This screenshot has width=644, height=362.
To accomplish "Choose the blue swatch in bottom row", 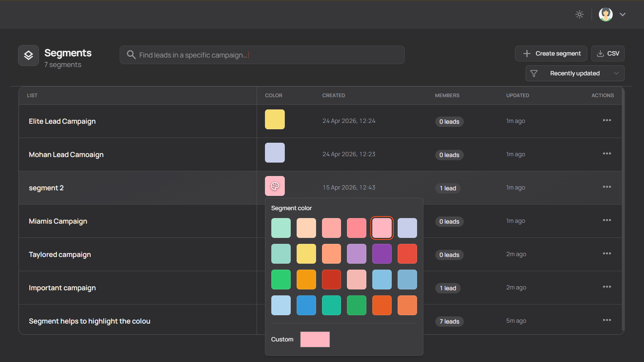I will pos(306,305).
